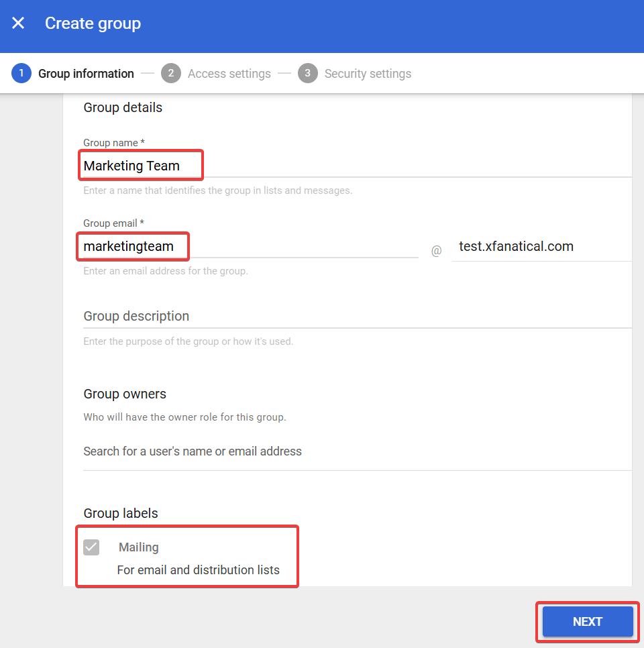Go to the Security settings step
This screenshot has height=648, width=644.
[368, 74]
